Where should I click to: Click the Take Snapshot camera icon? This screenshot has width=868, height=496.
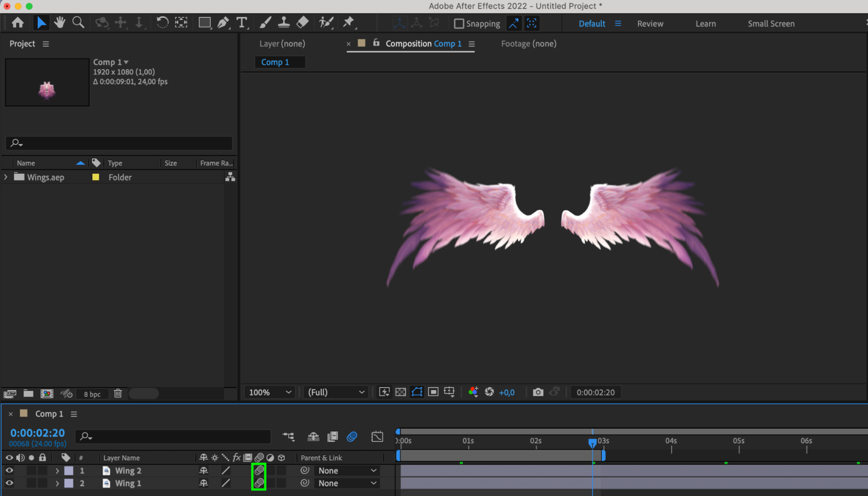[x=538, y=392]
